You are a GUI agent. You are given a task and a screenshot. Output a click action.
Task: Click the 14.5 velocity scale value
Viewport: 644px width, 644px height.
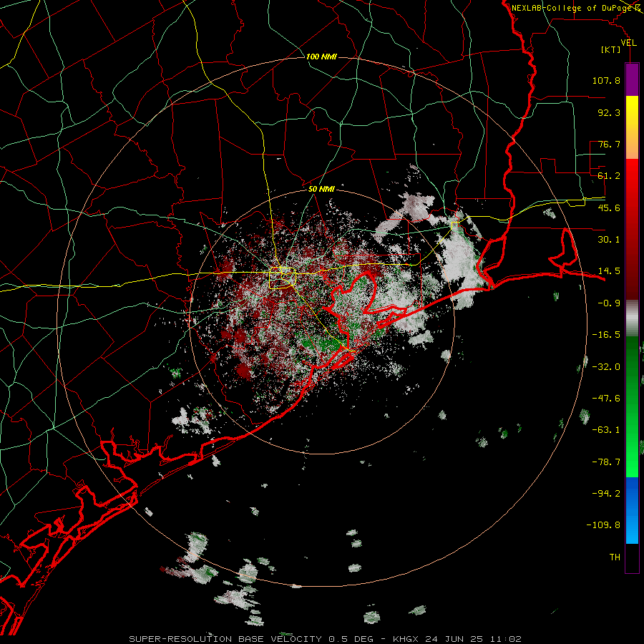[x=609, y=271]
